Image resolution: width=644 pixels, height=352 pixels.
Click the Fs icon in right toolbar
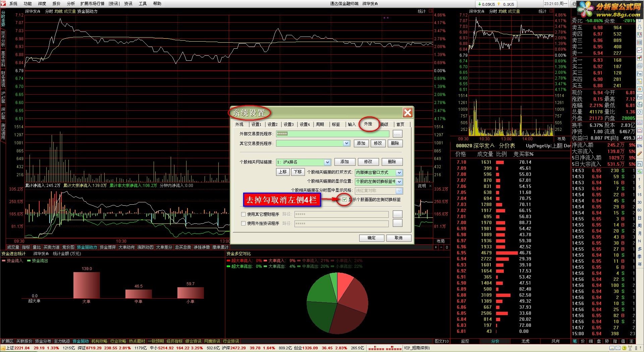point(640,164)
